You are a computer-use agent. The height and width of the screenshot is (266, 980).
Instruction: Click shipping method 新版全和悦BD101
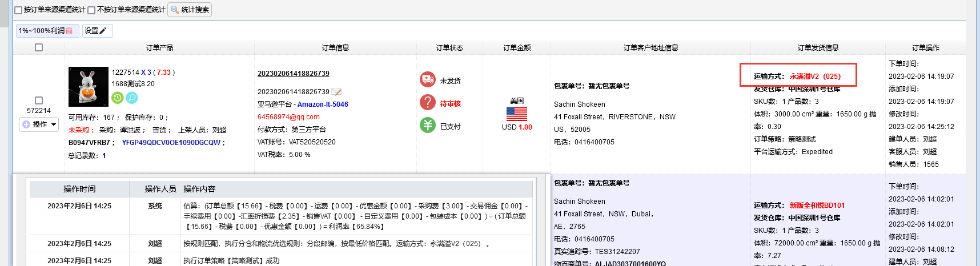(x=817, y=205)
